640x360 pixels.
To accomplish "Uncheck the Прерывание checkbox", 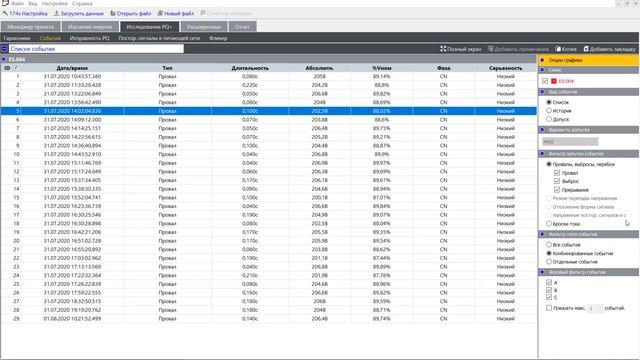I will pyautogui.click(x=557, y=190).
